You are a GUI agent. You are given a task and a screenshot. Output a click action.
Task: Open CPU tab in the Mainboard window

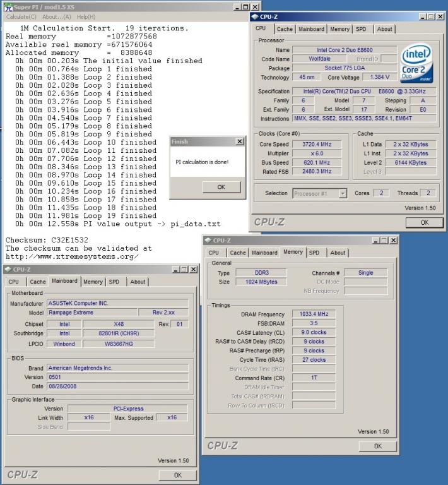pyautogui.click(x=14, y=282)
